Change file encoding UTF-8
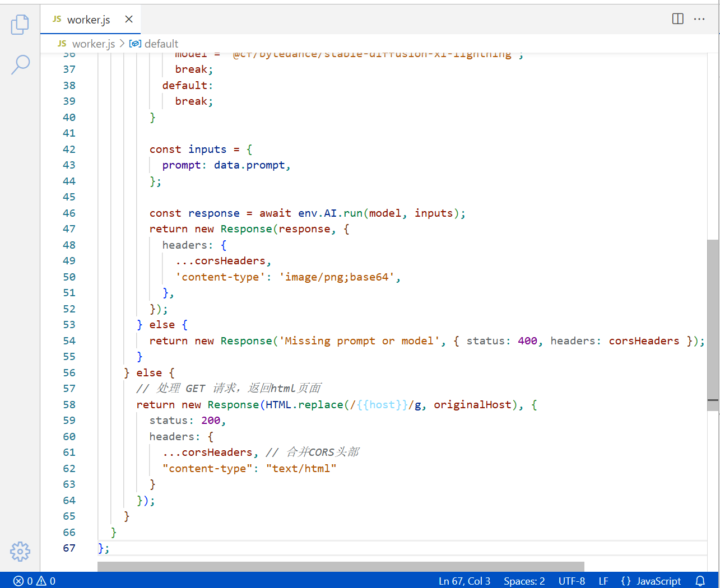Viewport: 720px width, 588px height. tap(572, 581)
